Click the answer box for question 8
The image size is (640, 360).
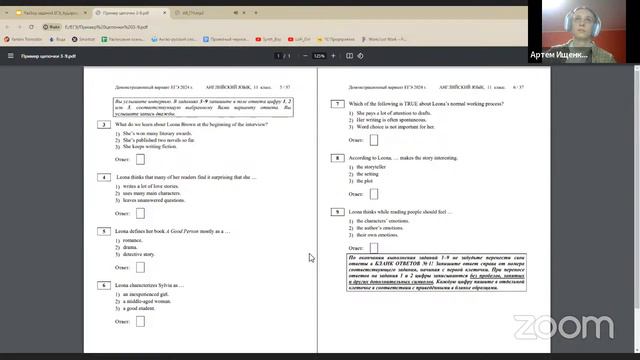[374, 194]
